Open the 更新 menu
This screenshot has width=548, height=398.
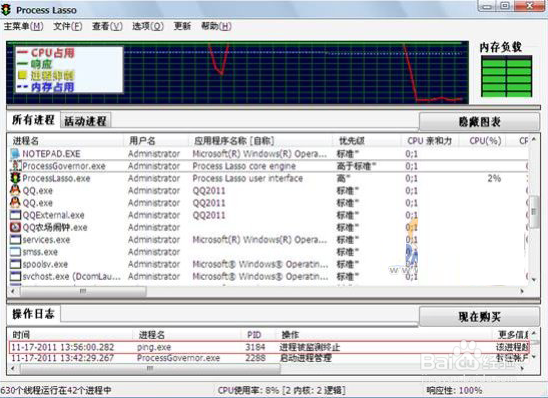pos(182,26)
